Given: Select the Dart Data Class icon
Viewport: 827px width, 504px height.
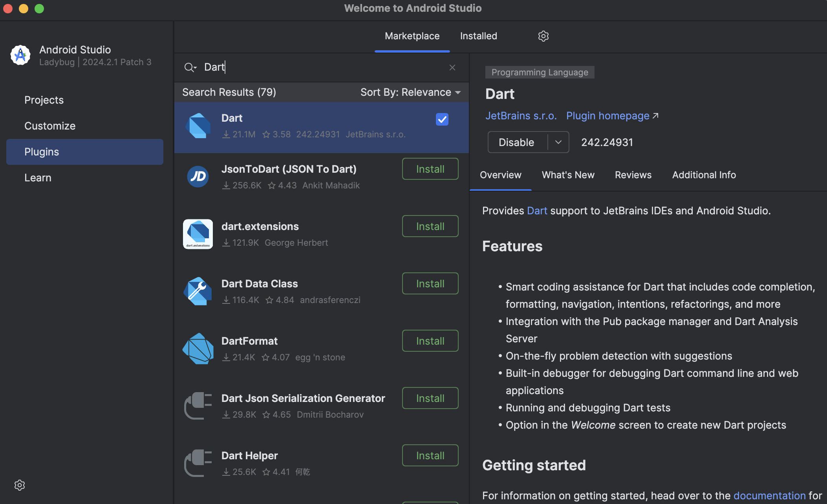Looking at the screenshot, I should 198,291.
